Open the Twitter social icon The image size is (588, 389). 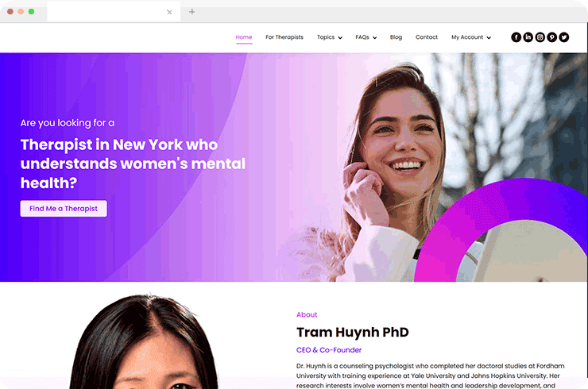click(564, 37)
